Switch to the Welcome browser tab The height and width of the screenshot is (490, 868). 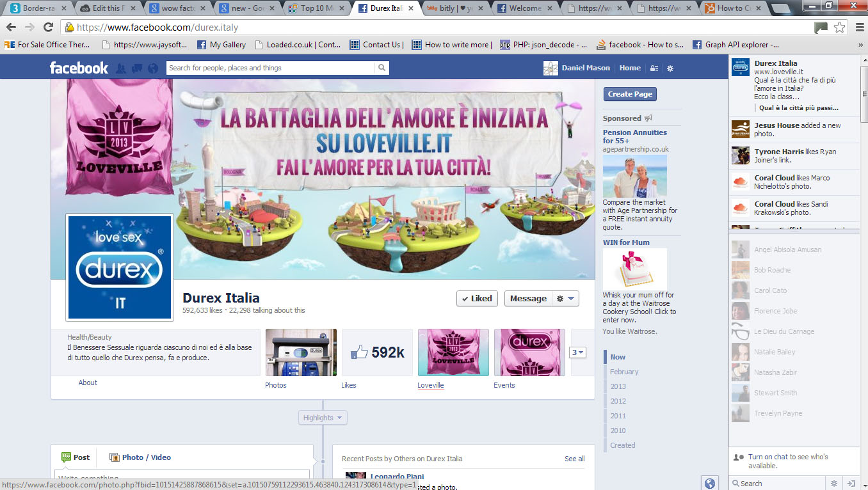[x=524, y=8]
